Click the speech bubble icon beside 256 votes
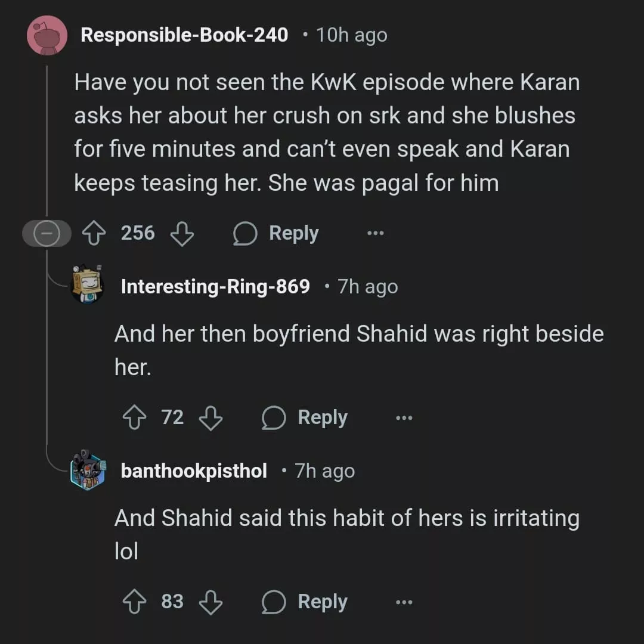 [x=245, y=233]
